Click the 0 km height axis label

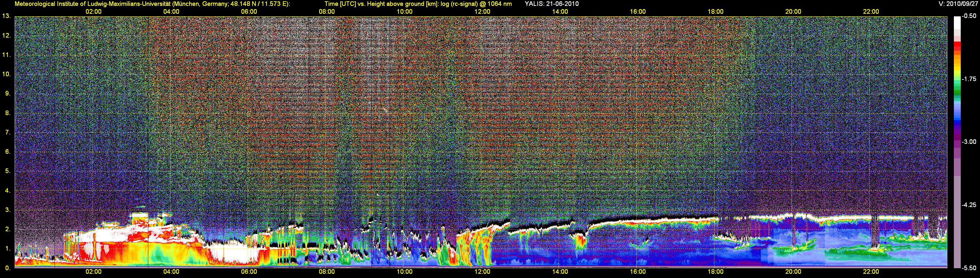click(x=8, y=268)
